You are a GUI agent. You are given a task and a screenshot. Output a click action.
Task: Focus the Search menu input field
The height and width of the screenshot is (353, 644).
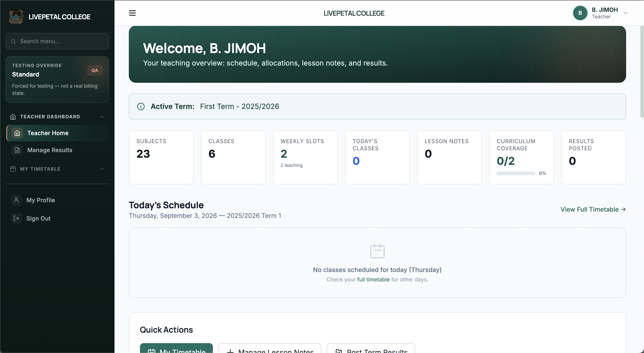click(x=57, y=41)
